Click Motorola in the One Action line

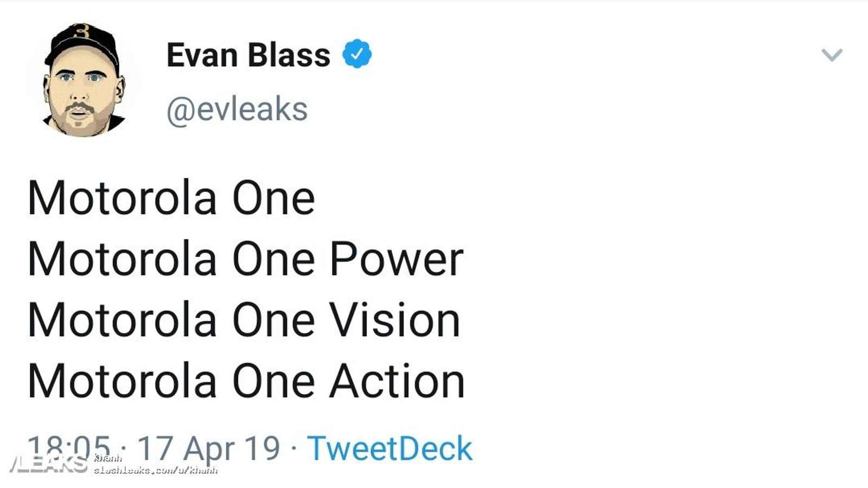pyautogui.click(x=122, y=381)
